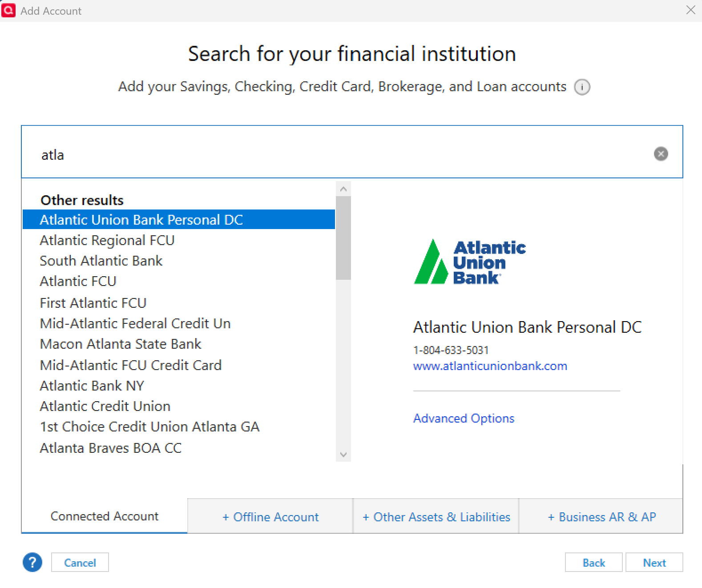Choose Atlantic Credit Union
This screenshot has width=702, height=588.
click(x=179, y=407)
